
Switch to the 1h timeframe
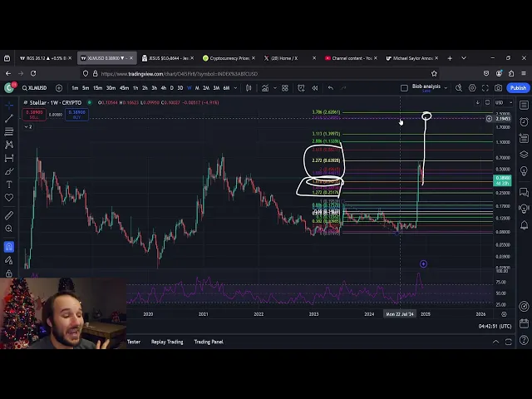pos(135,88)
